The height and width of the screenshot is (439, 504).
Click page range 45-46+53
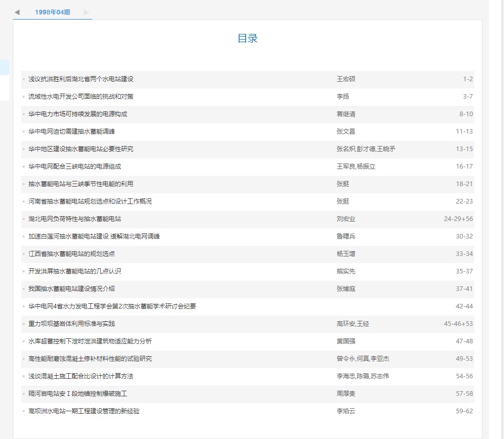click(458, 323)
